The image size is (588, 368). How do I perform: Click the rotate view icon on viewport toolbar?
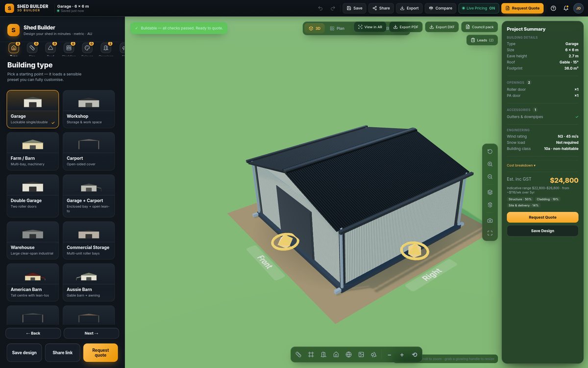[490, 152]
